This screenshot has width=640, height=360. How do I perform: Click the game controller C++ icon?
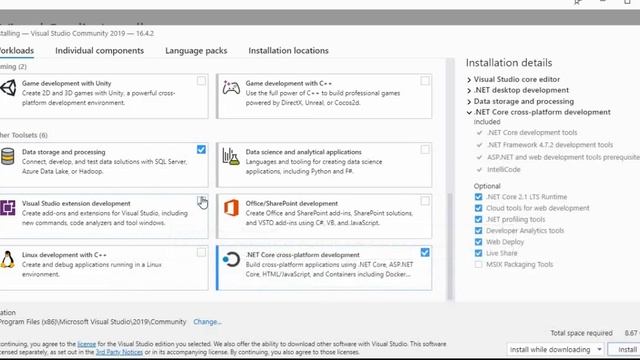[231, 87]
